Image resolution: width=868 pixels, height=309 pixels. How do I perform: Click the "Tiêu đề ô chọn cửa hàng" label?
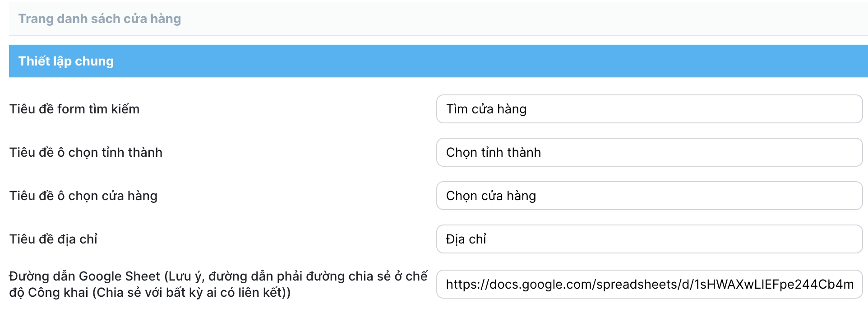[x=83, y=196]
